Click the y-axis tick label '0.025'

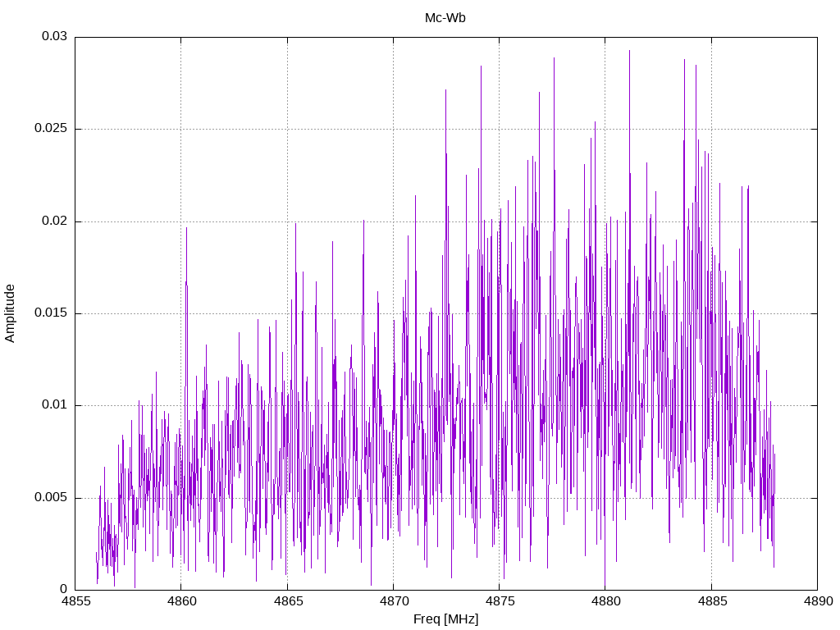click(x=51, y=129)
